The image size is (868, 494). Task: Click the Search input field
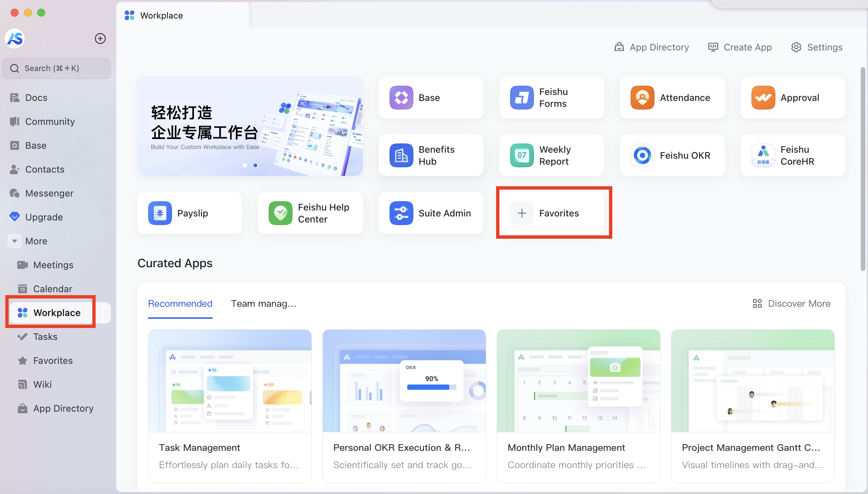(x=56, y=68)
